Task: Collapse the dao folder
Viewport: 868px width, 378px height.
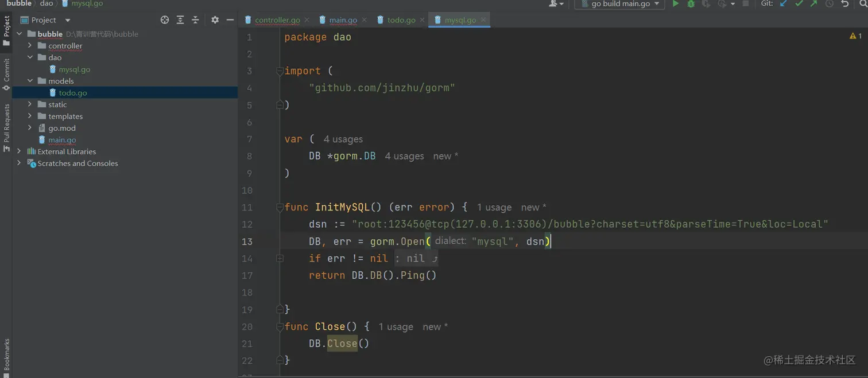Action: 30,57
